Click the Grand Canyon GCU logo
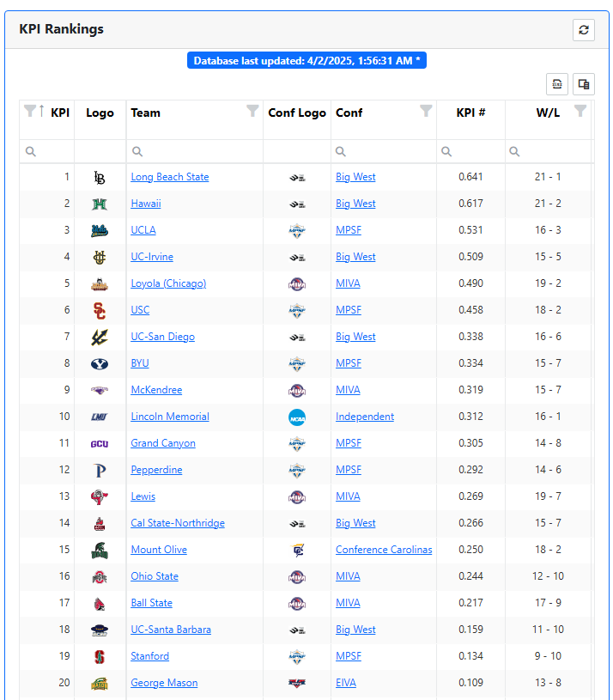Screen dimensions: 613x700 point(100,444)
